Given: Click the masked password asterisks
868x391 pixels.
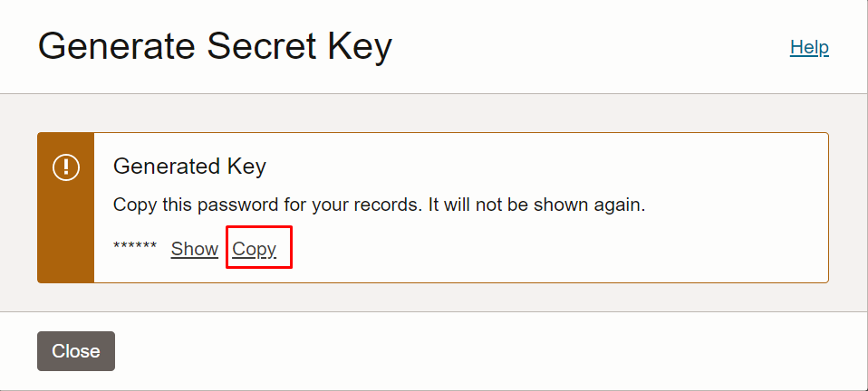Looking at the screenshot, I should pos(134,247).
